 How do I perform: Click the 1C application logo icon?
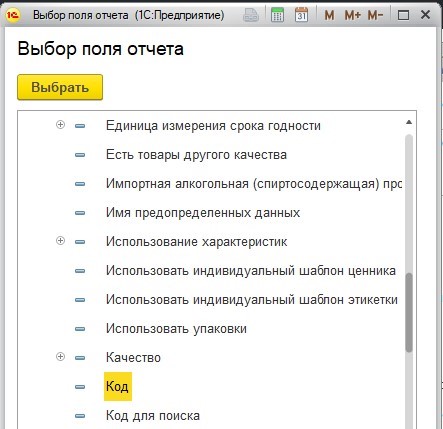point(14,15)
